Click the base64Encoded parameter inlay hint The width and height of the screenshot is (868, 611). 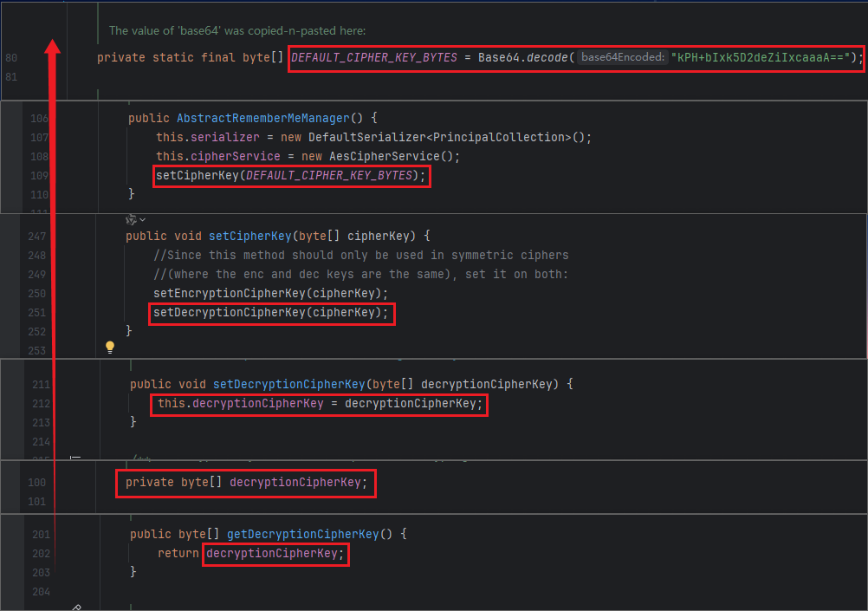click(x=623, y=57)
